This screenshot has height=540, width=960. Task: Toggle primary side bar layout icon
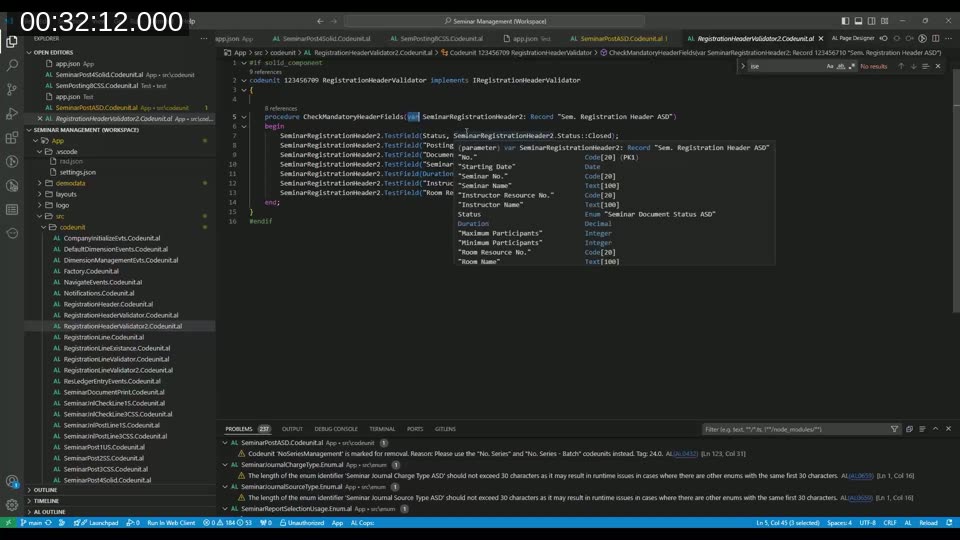845,21
